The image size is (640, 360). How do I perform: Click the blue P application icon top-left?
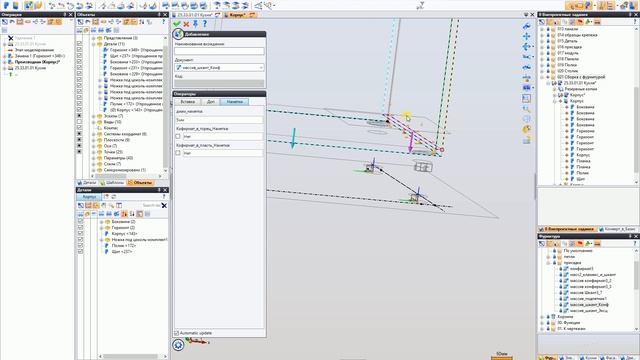(6, 5)
